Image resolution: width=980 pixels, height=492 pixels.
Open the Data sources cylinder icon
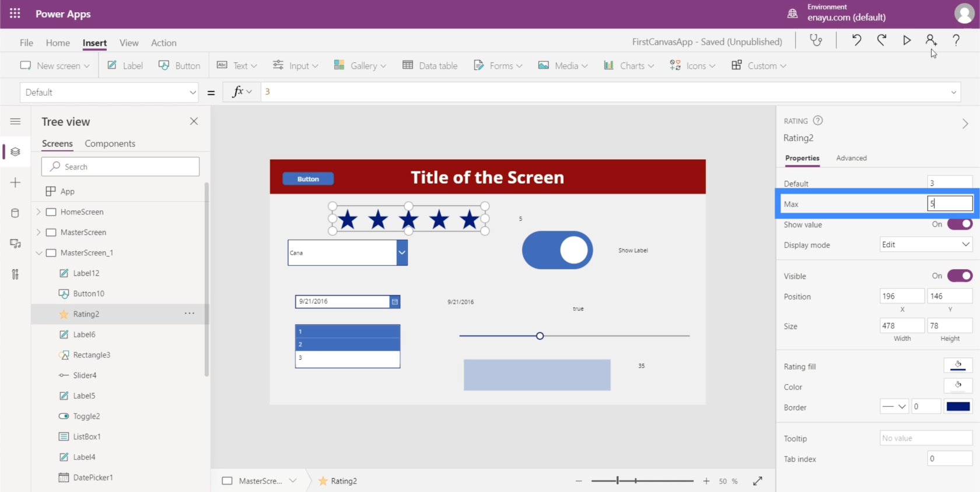coord(15,213)
